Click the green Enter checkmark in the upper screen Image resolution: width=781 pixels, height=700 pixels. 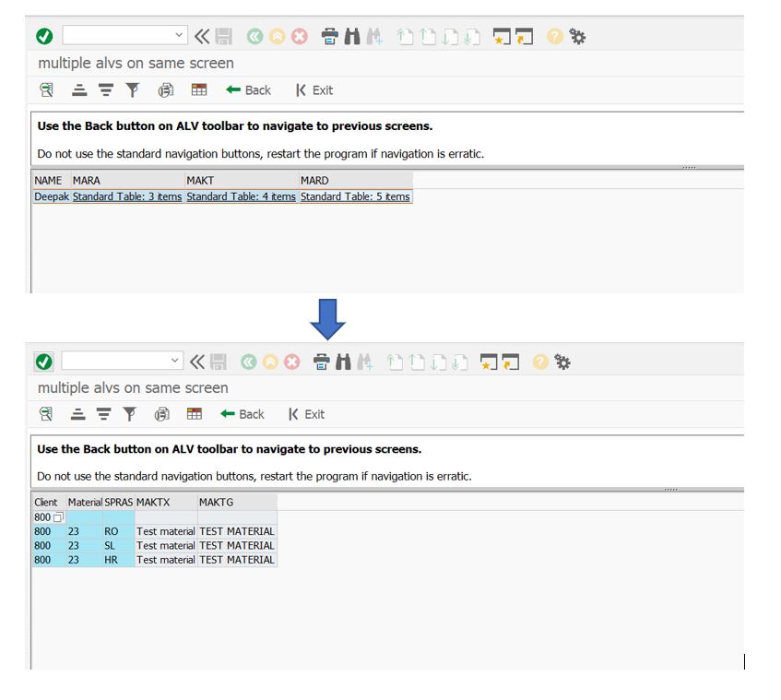(x=43, y=37)
